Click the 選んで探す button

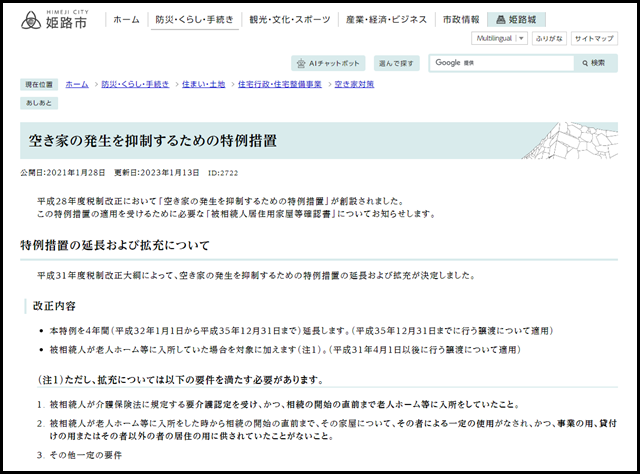coord(396,63)
